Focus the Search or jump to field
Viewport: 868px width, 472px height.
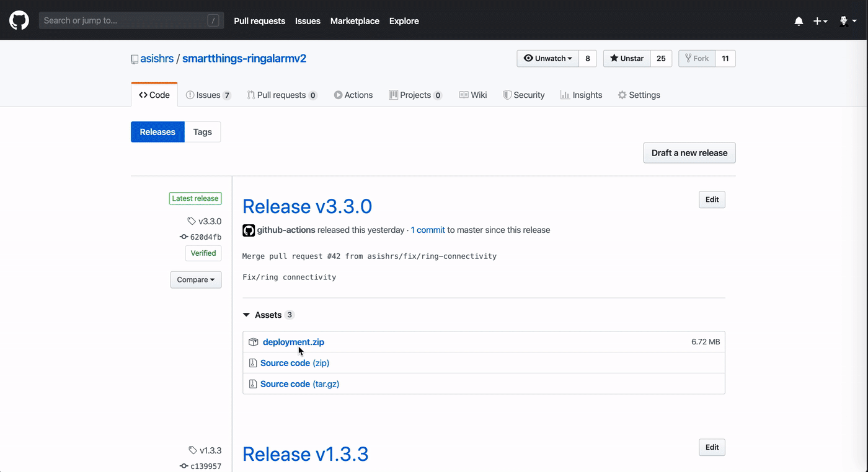131,20
